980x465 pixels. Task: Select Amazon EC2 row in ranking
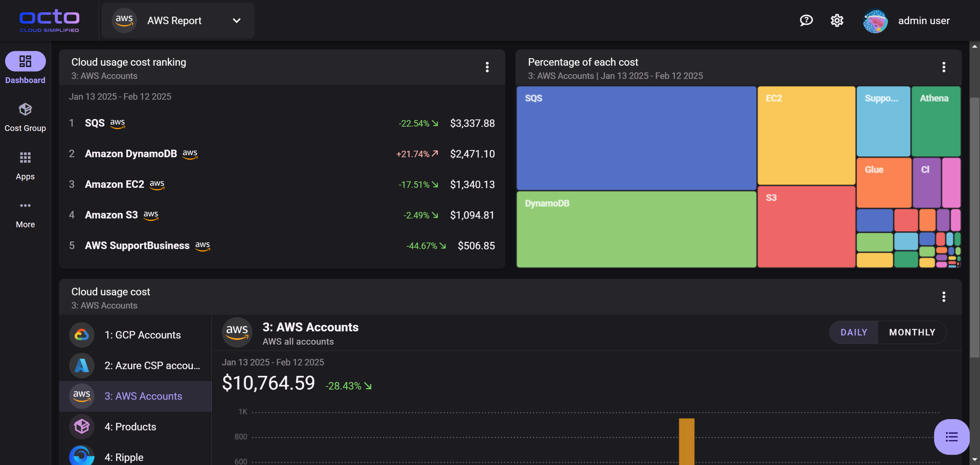pyautogui.click(x=282, y=184)
